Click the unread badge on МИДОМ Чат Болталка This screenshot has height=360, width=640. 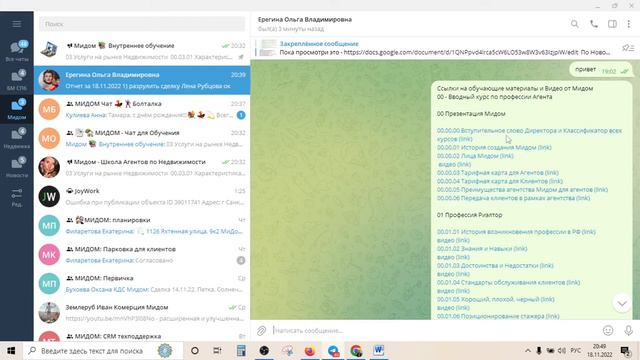pos(241,115)
